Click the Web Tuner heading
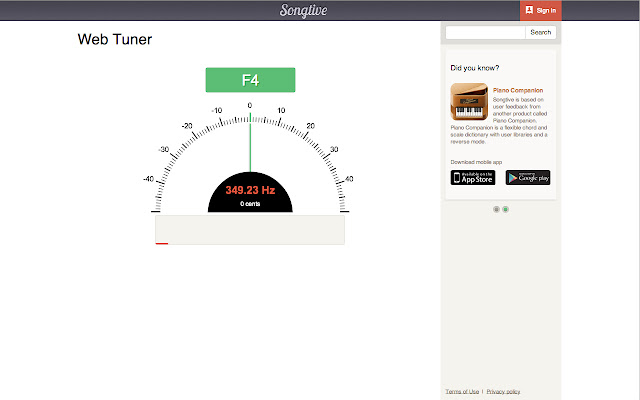 click(x=115, y=39)
